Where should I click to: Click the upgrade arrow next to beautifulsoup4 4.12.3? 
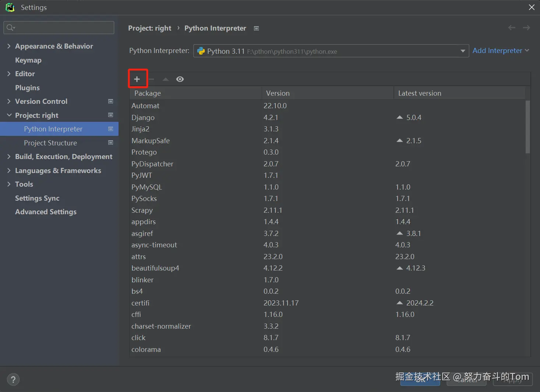tap(399, 268)
